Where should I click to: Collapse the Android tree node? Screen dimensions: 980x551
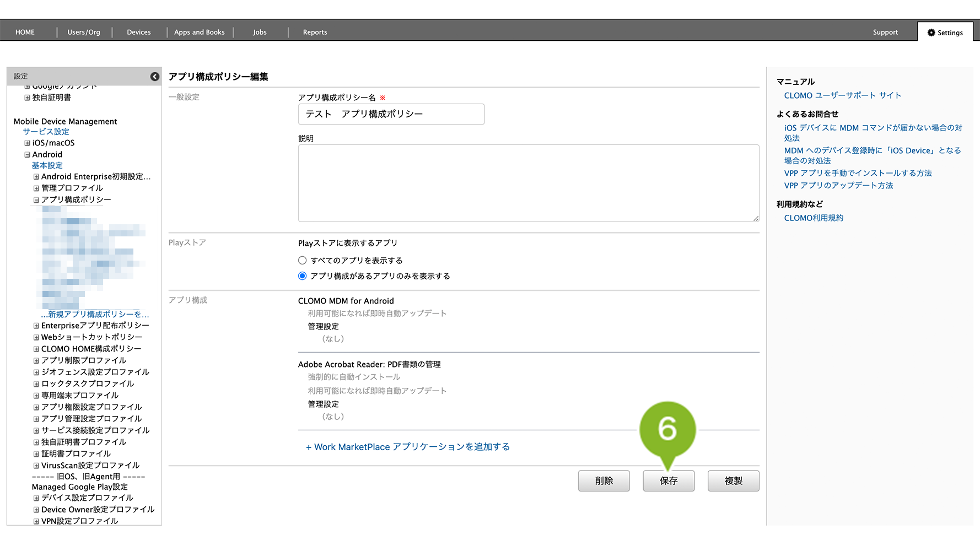tap(27, 155)
